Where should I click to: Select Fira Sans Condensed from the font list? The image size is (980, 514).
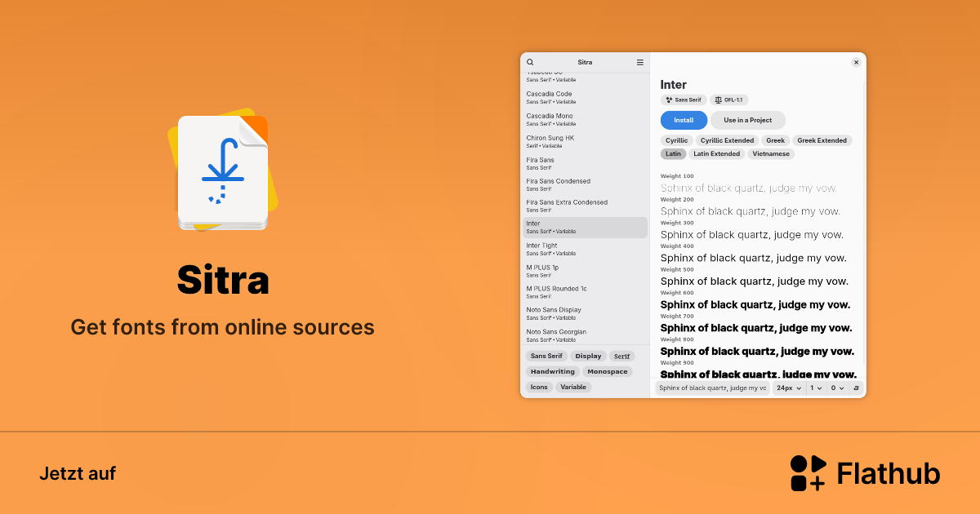tap(572, 184)
